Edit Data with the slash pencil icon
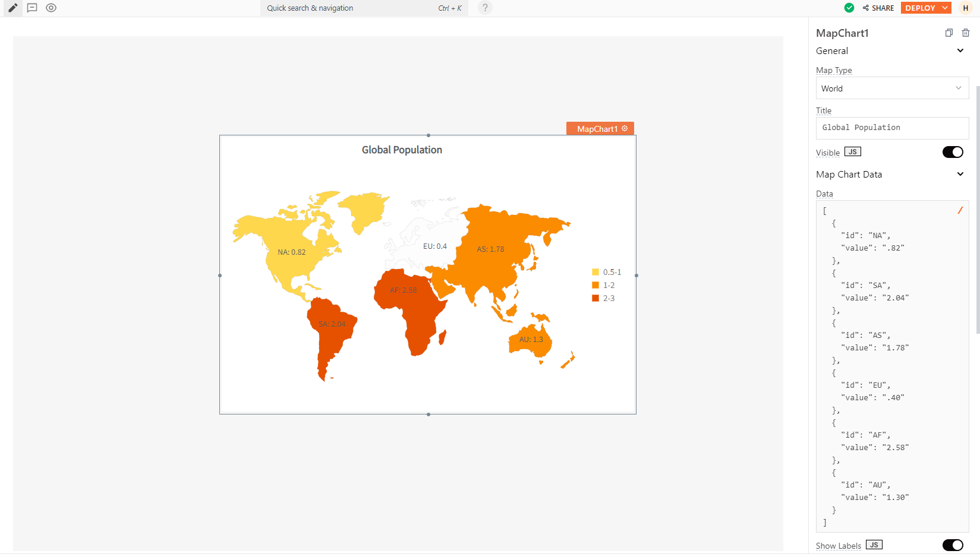 [x=961, y=210]
